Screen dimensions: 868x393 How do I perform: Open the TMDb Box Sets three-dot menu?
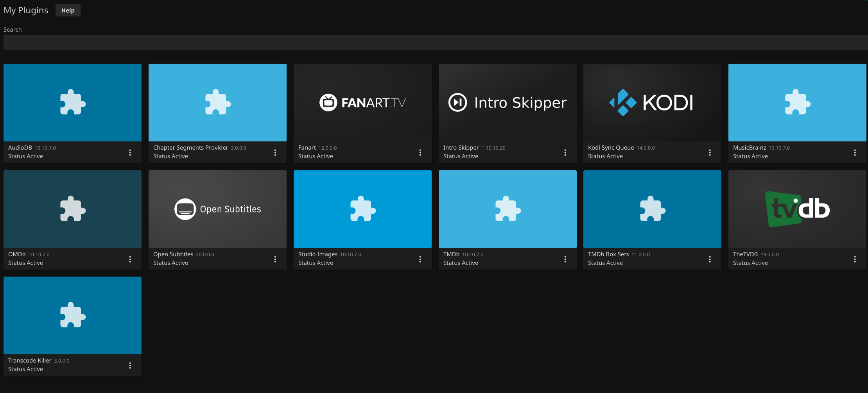point(710,259)
